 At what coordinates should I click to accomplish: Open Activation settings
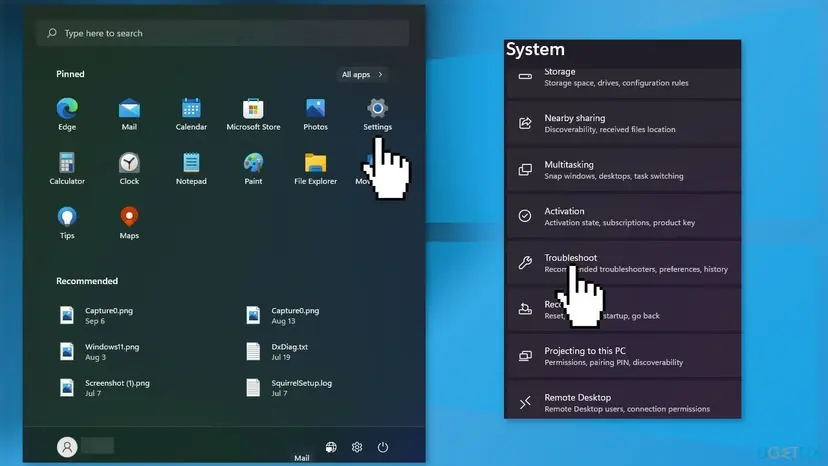pos(623,217)
